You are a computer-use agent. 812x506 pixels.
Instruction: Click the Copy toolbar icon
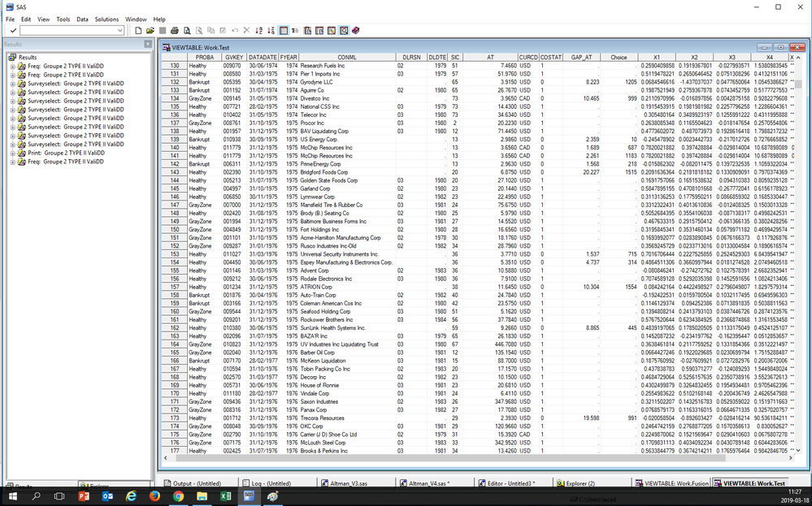coord(211,31)
